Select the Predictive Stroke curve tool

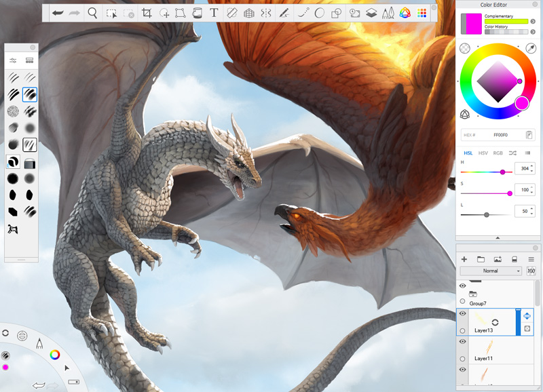[x=303, y=13]
